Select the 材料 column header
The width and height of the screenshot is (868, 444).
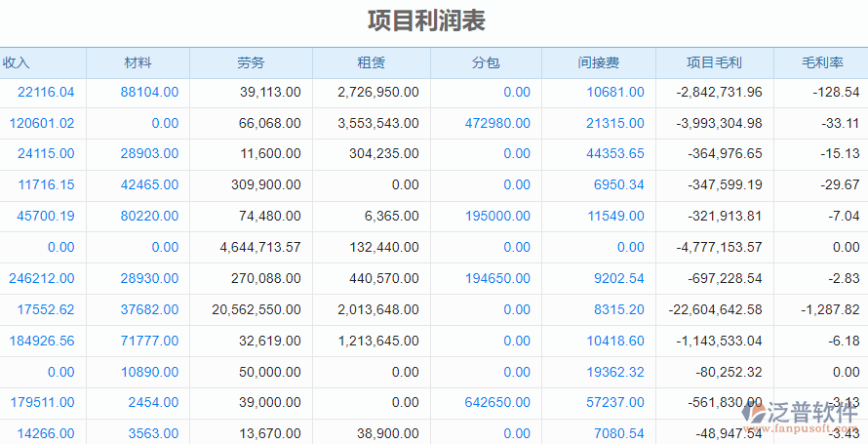click(138, 62)
